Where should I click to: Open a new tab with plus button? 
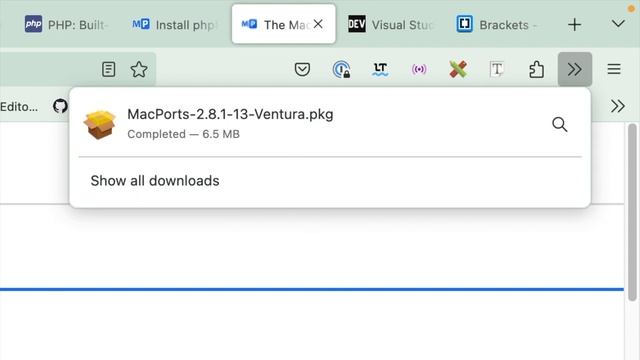[x=574, y=24]
